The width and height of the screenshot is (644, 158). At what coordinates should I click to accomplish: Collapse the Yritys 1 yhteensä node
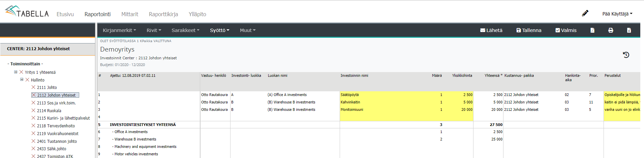coord(16,72)
